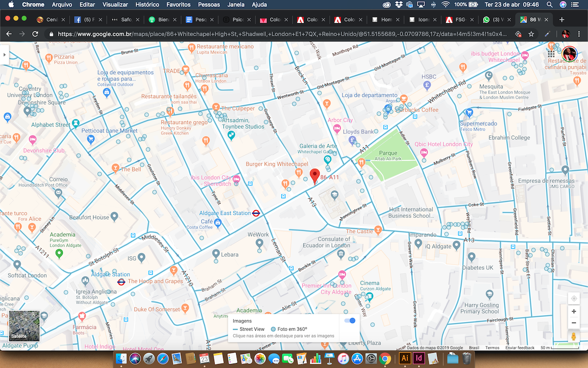Click the Burger King Whitechapel restaurant marker
The image size is (588, 368).
click(x=298, y=173)
